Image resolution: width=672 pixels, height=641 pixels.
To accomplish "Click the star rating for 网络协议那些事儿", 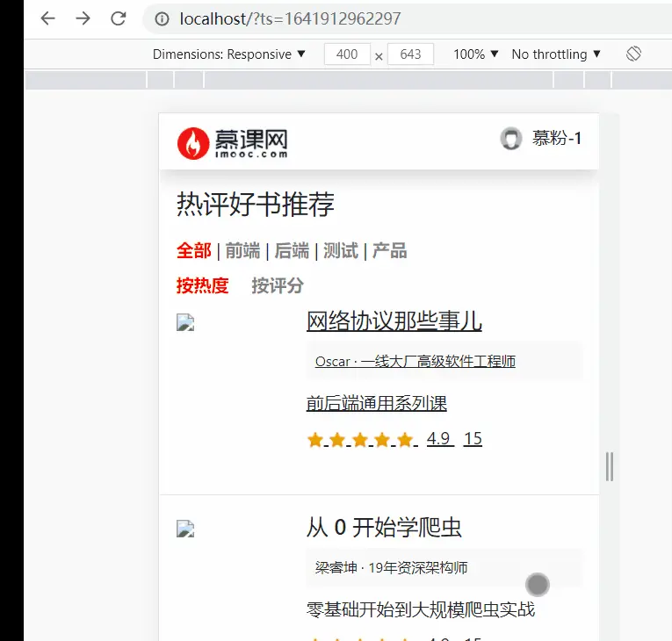I will [362, 440].
